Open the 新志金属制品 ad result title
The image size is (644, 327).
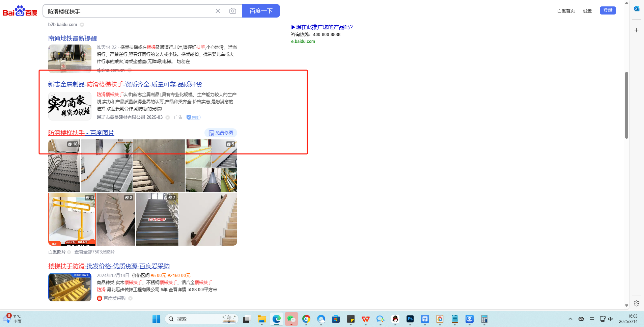point(125,84)
